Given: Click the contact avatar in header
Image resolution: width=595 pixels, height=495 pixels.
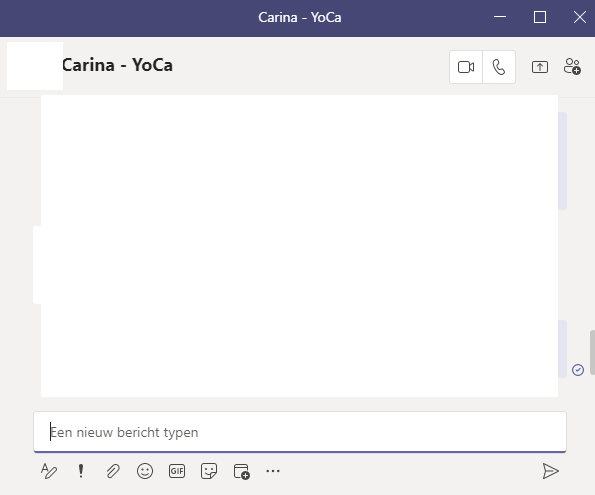Looking at the screenshot, I should click(x=35, y=66).
